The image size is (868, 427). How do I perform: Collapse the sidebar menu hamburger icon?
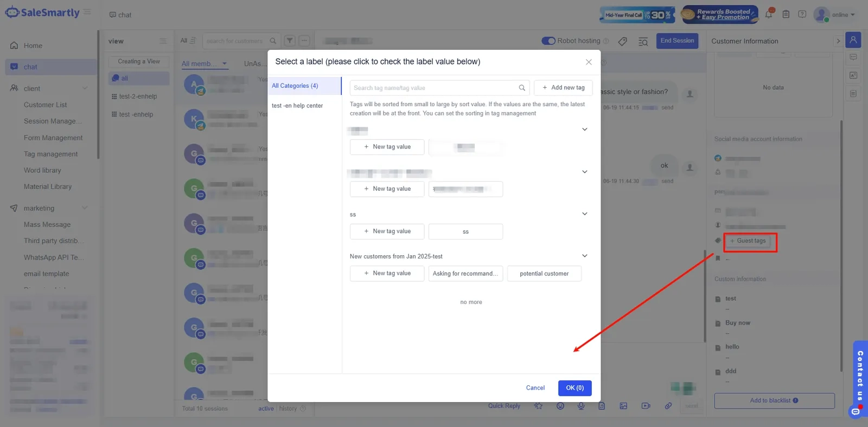coord(87,12)
